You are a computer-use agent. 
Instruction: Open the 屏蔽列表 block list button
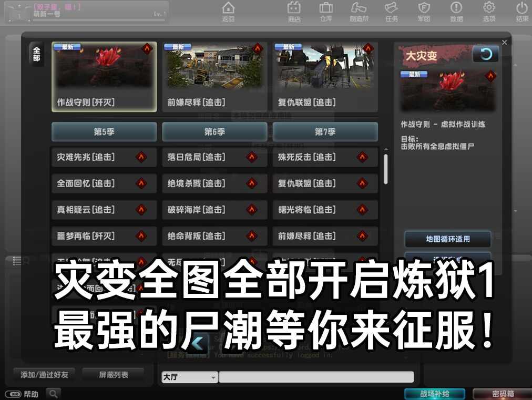pos(114,375)
